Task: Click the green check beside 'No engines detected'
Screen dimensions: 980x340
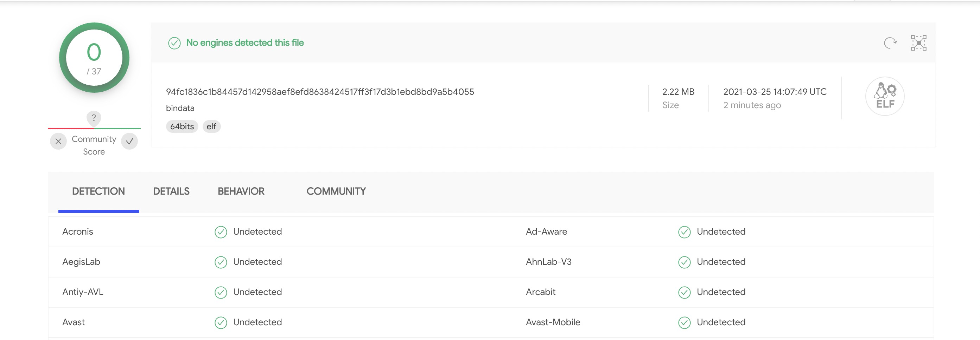Action: (x=174, y=43)
